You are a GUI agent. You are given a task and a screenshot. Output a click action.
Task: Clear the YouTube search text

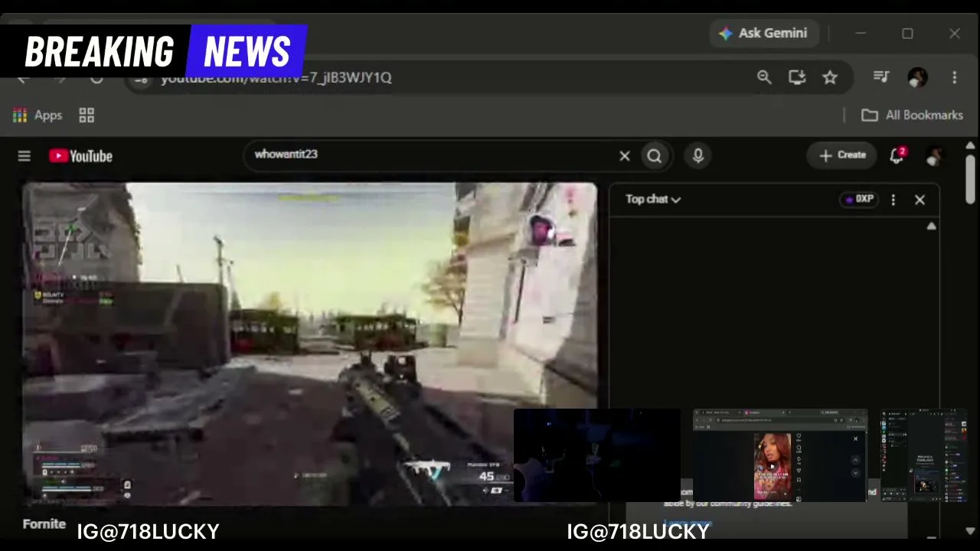[625, 156]
